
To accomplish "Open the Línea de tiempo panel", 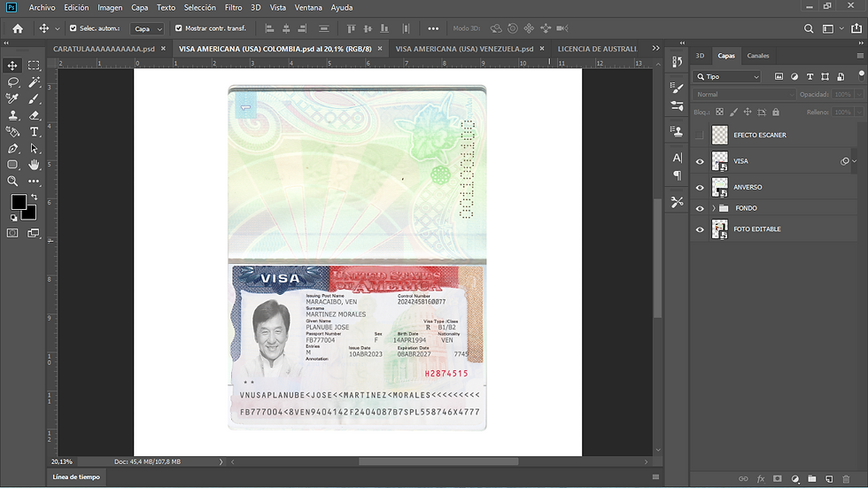I will [76, 477].
